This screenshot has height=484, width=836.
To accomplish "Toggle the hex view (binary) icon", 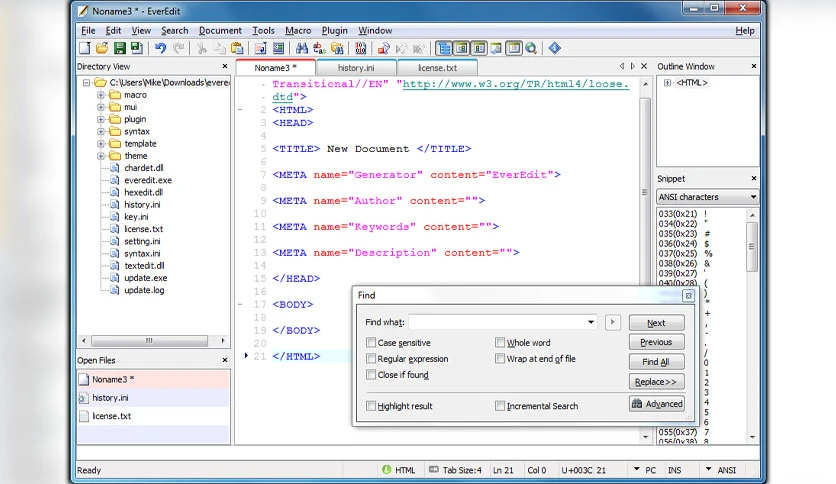I will (360, 48).
